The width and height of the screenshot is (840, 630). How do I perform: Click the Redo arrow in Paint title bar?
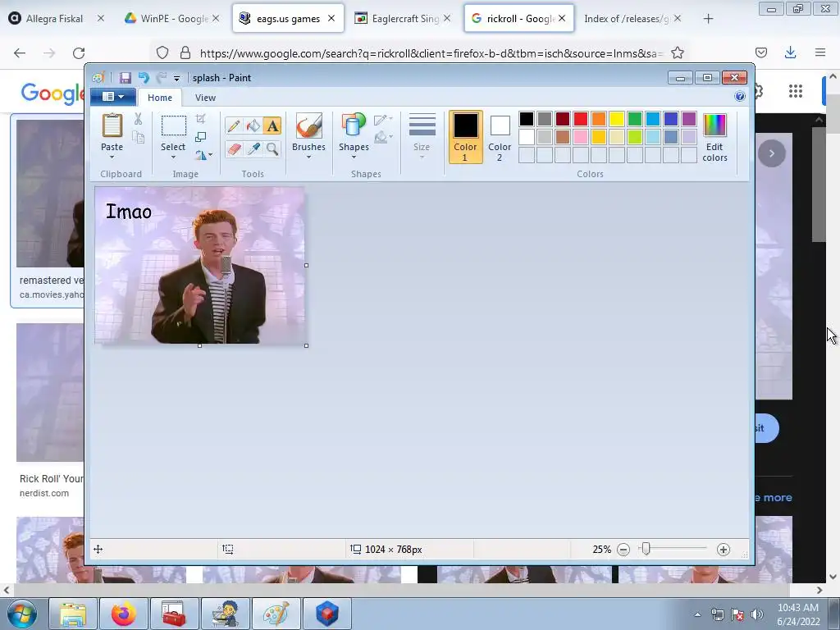pos(161,78)
